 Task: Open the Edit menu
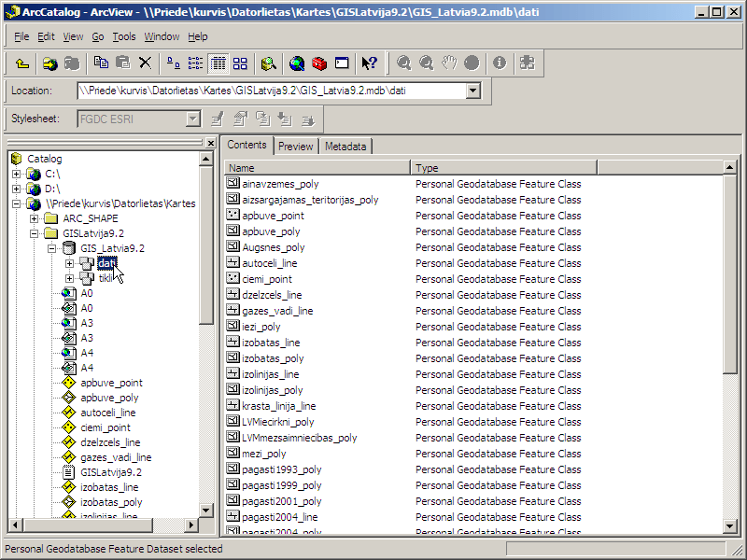(46, 36)
